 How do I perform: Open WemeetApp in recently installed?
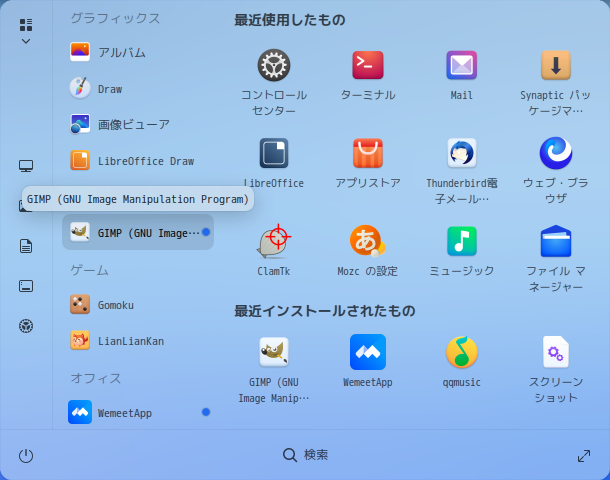368,352
